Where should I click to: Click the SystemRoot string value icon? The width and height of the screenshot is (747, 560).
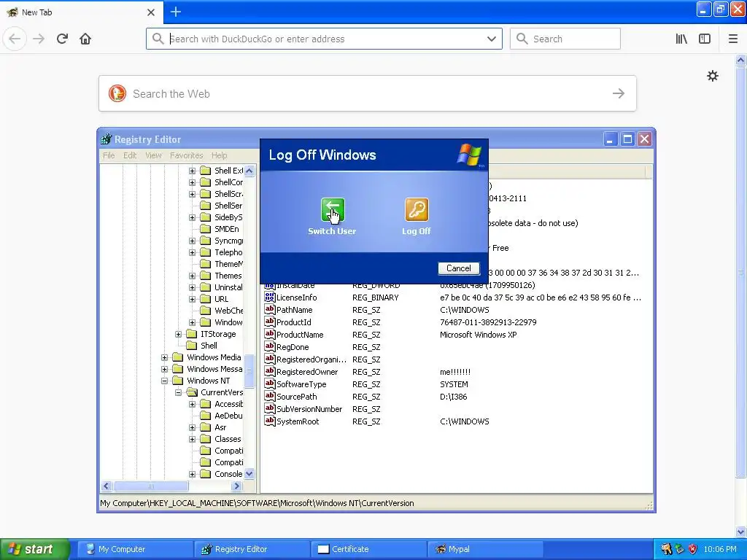270,421
